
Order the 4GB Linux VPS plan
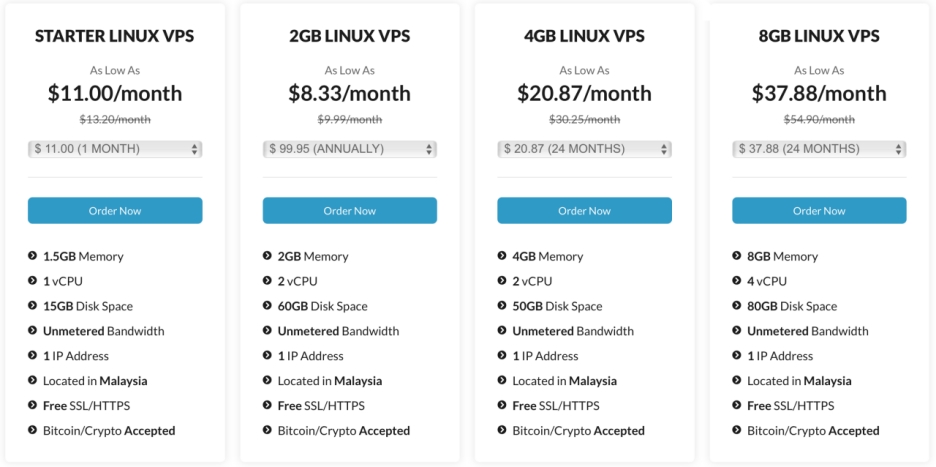click(584, 210)
